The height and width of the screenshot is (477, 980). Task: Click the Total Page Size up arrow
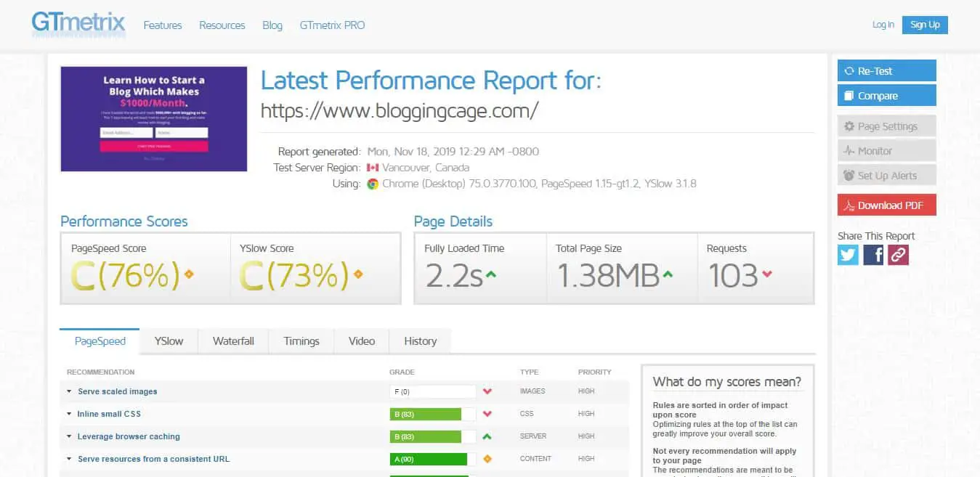[668, 274]
